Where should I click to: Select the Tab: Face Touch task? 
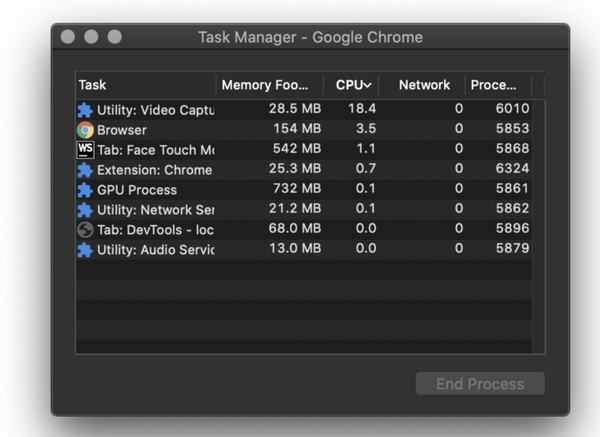pos(304,150)
